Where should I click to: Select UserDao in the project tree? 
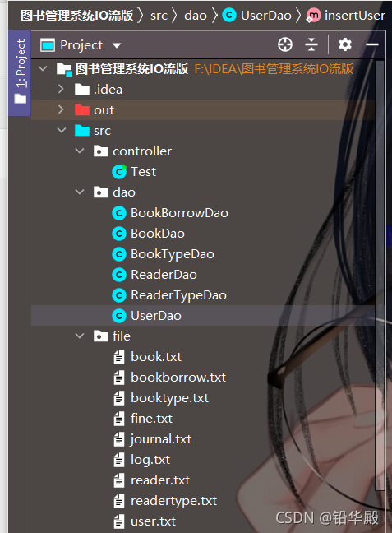(156, 316)
